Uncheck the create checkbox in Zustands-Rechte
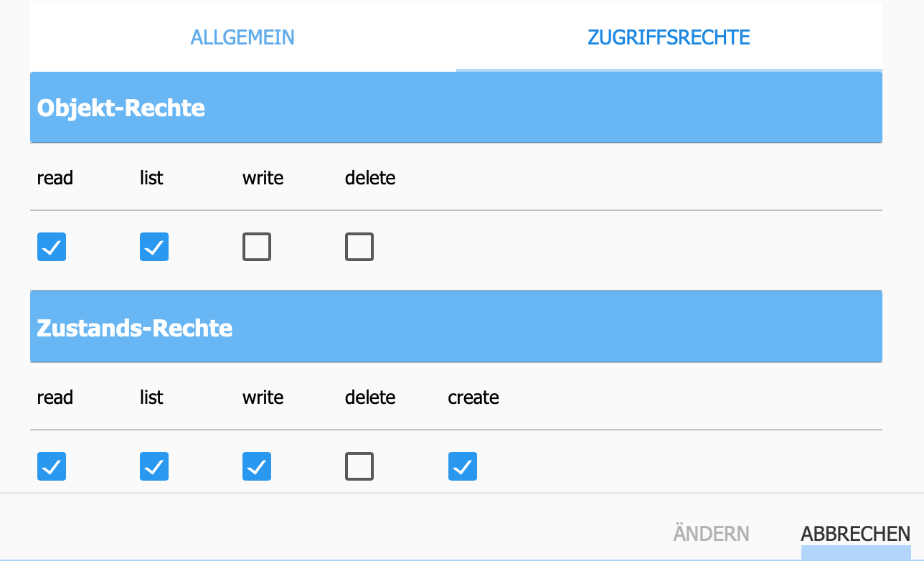 coord(463,467)
